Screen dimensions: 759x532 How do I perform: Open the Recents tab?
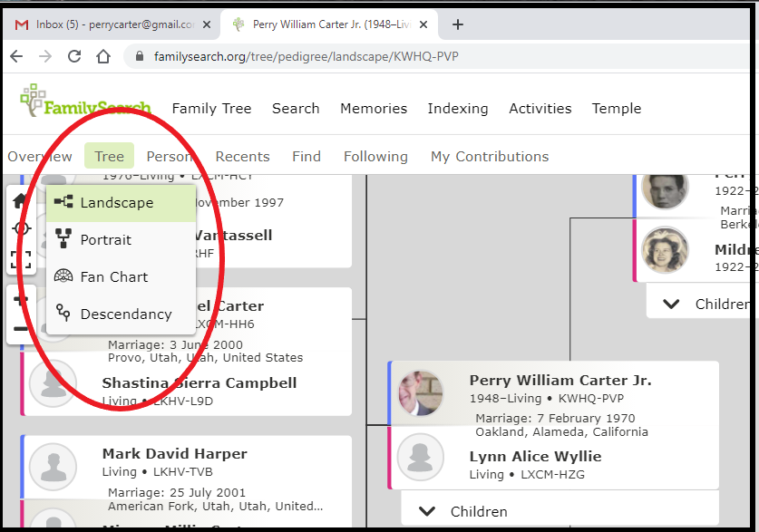click(x=242, y=156)
